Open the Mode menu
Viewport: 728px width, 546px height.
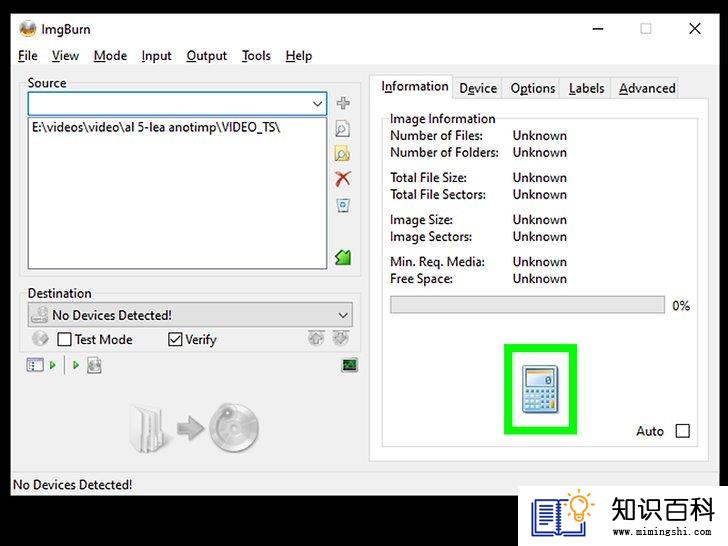[x=110, y=56]
